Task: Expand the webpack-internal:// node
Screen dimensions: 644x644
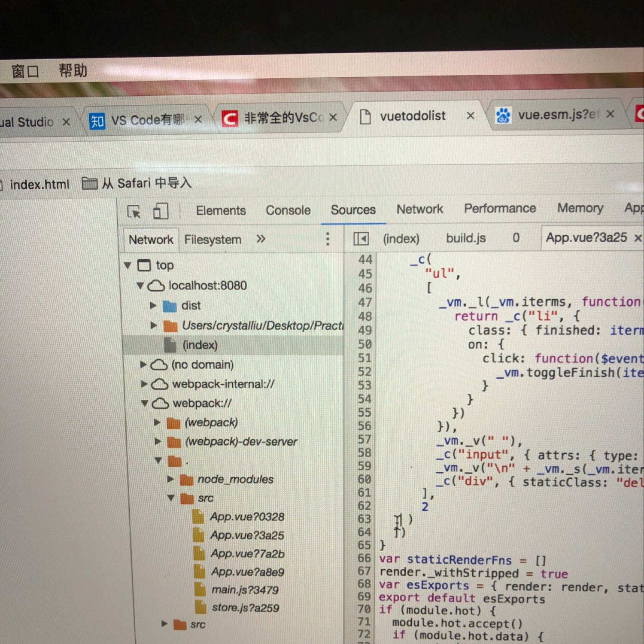Action: pyautogui.click(x=144, y=384)
